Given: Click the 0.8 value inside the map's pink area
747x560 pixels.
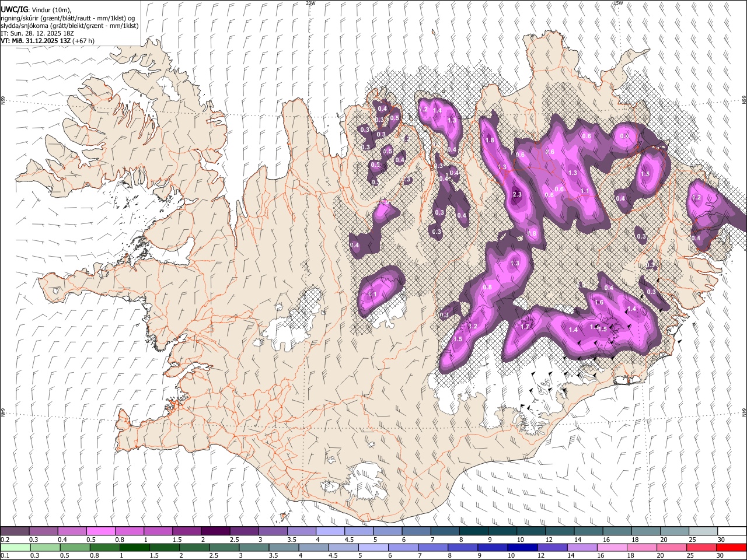Looking at the screenshot, I should coord(487,288).
